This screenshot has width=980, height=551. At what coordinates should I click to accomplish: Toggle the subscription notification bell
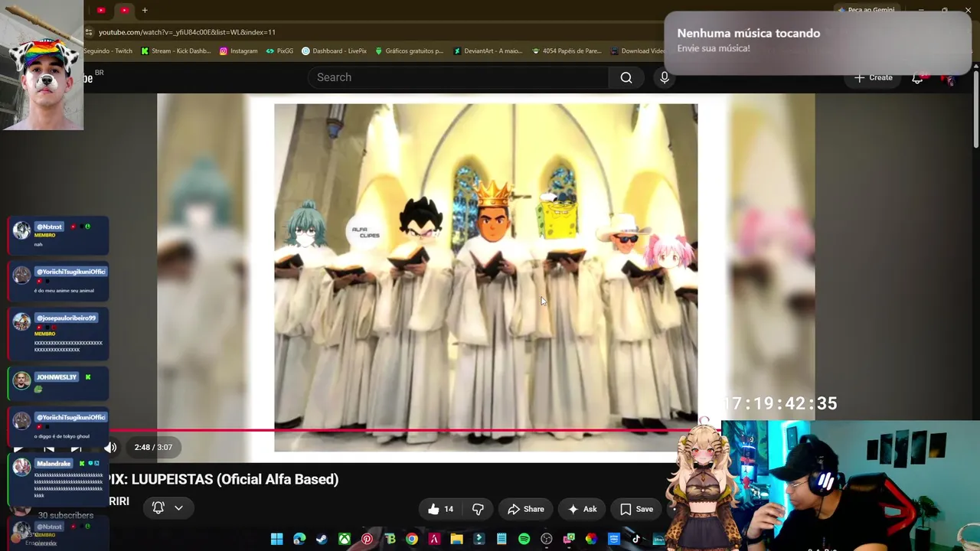158,507
